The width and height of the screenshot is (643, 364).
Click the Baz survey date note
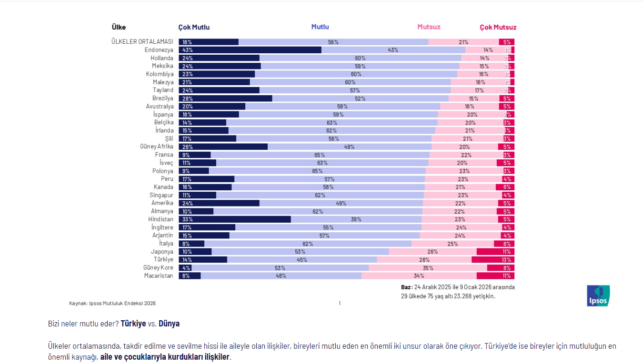coord(458,292)
